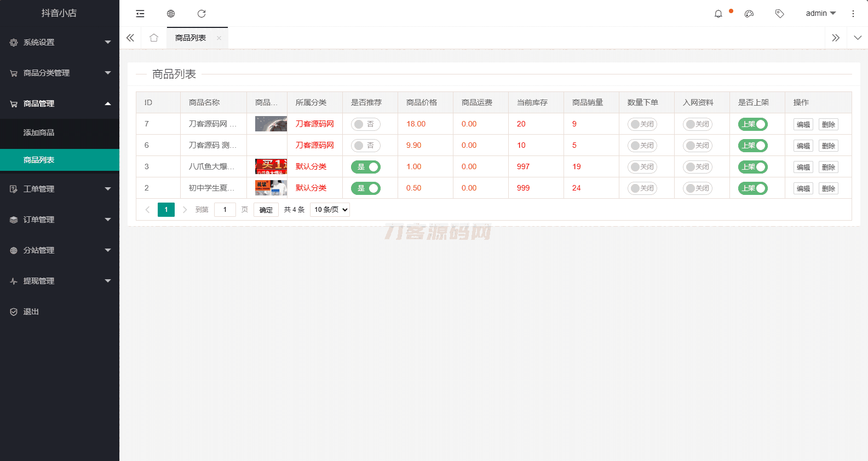Open the website globe icon in header
The width and height of the screenshot is (868, 461).
click(171, 14)
